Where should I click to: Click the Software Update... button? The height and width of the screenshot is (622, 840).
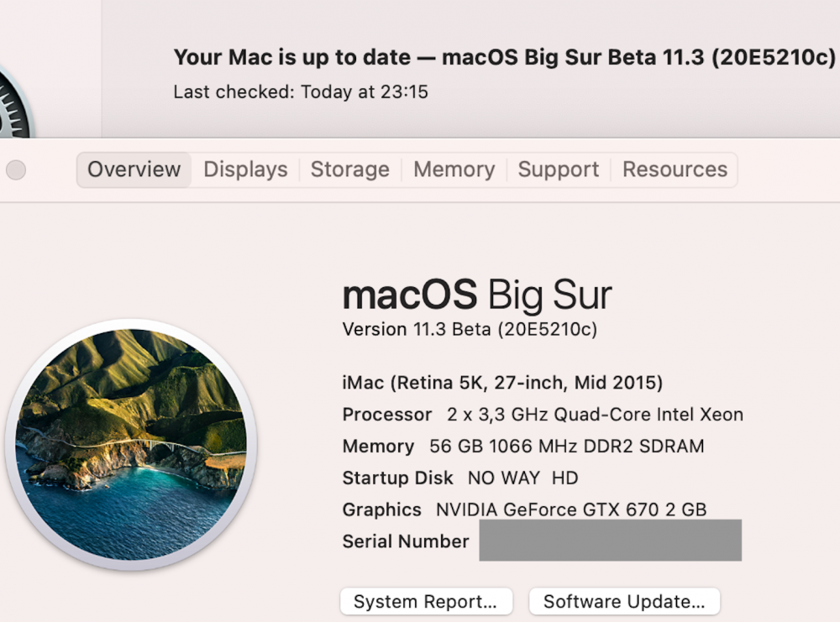(x=624, y=602)
